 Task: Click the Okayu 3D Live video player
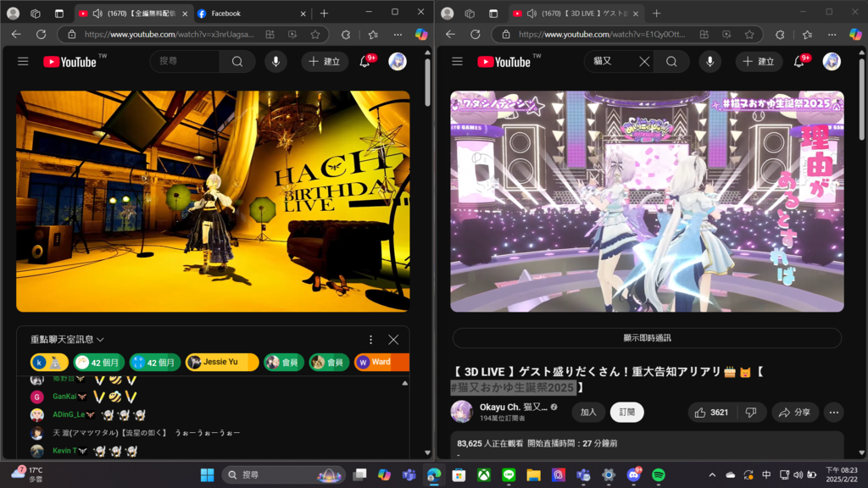tap(647, 202)
